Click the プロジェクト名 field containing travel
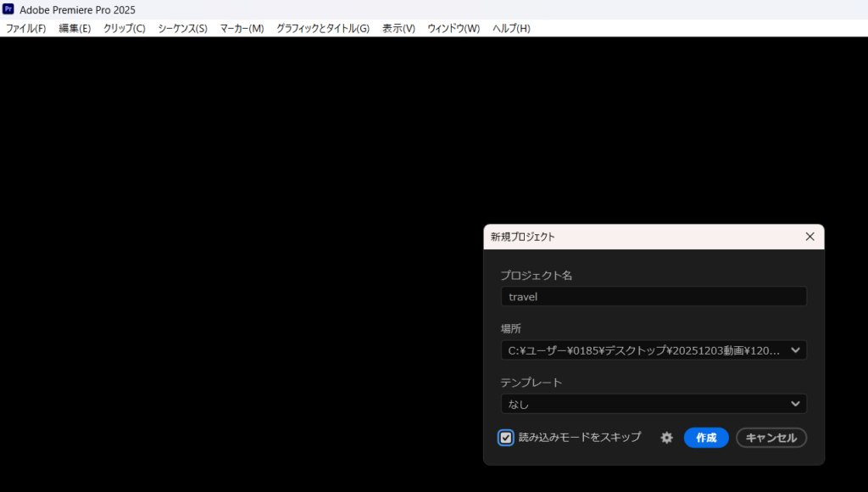The width and height of the screenshot is (868, 492). point(653,297)
